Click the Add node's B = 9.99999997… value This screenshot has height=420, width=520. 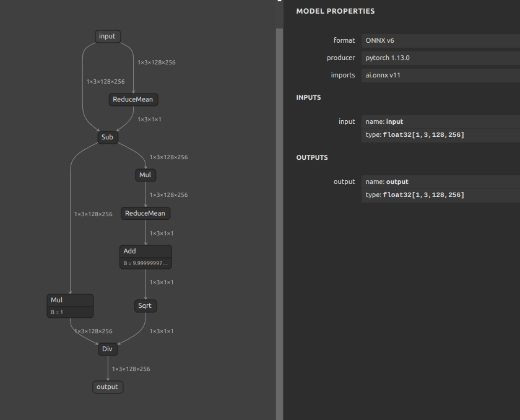coord(145,263)
